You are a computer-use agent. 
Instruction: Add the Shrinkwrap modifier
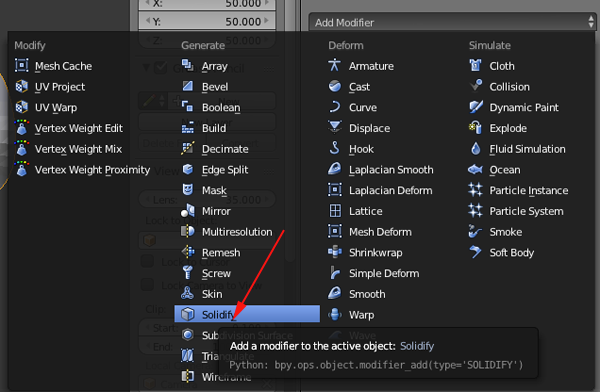click(375, 252)
